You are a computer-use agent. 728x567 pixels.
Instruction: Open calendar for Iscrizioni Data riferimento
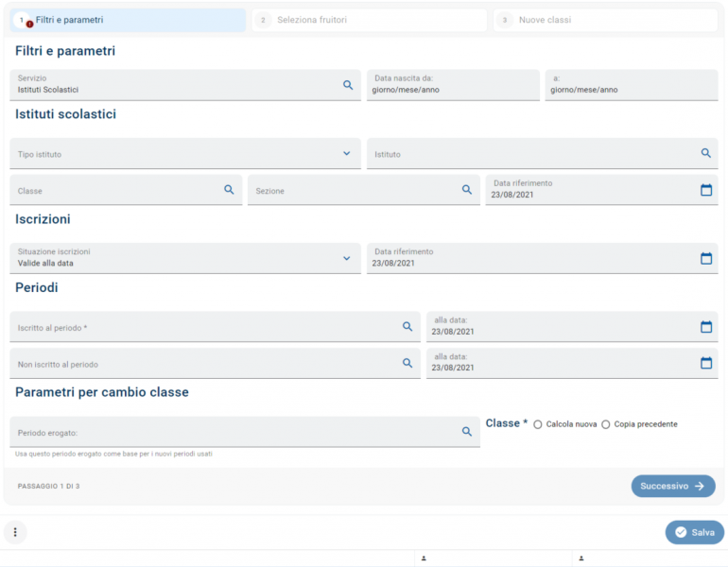706,258
